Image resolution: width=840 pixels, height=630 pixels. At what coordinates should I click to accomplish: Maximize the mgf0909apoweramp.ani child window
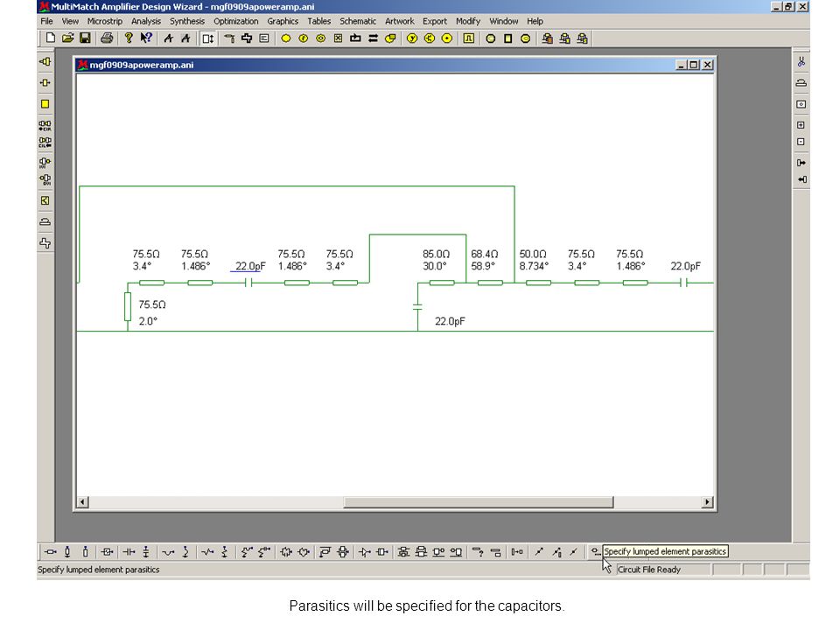click(x=694, y=65)
